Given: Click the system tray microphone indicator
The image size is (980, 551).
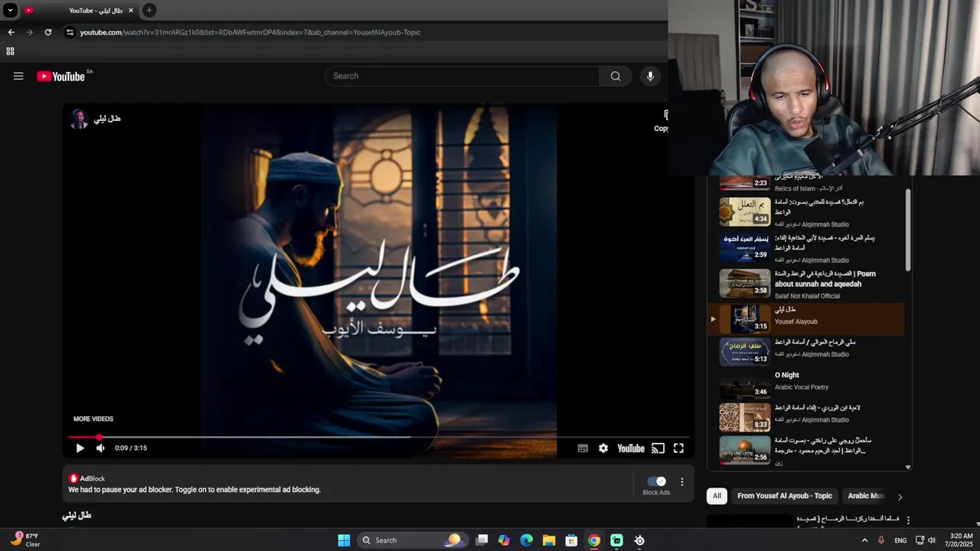Looking at the screenshot, I should [881, 540].
